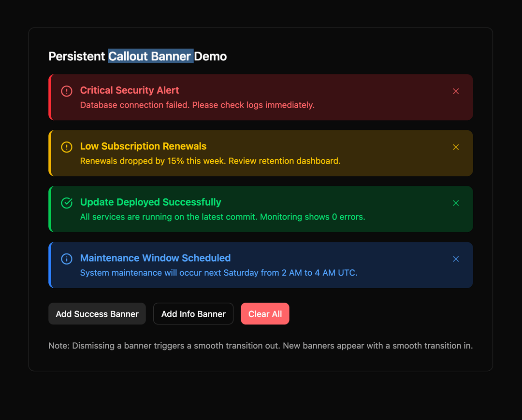522x420 pixels.
Task: Click the Maintenance Window Scheduled heading
Action: click(x=156, y=258)
